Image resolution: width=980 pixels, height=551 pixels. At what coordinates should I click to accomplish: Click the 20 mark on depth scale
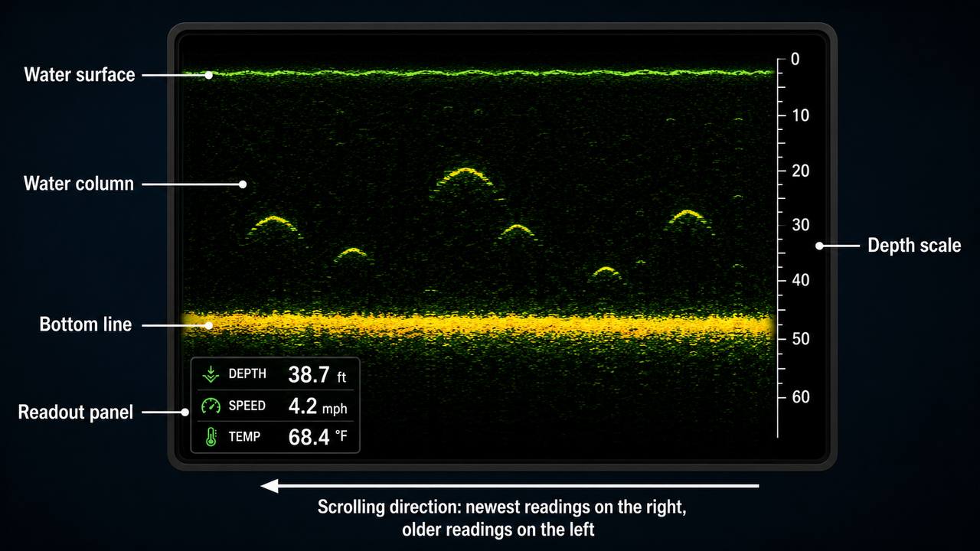(x=799, y=171)
